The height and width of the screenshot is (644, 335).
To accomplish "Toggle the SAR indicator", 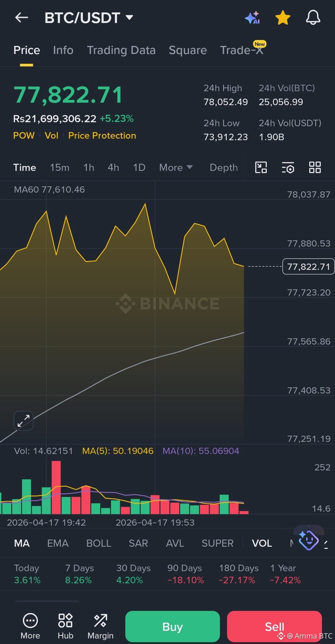I will coord(138,543).
